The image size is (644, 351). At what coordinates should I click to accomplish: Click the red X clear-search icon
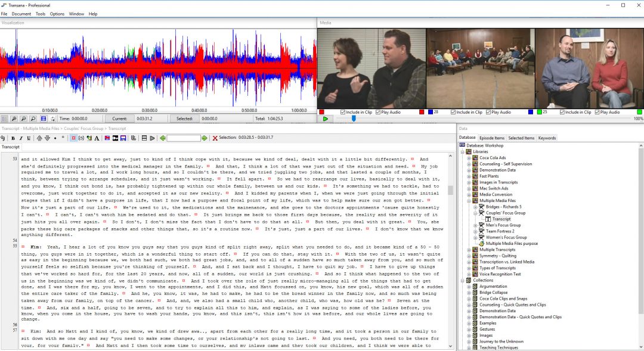coord(215,138)
